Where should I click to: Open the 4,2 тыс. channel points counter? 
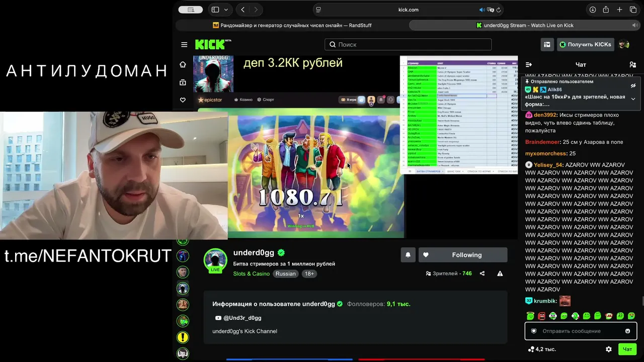tap(542, 349)
